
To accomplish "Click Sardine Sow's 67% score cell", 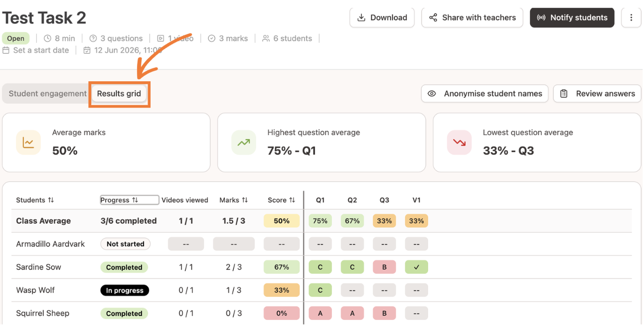I will click(x=282, y=267).
